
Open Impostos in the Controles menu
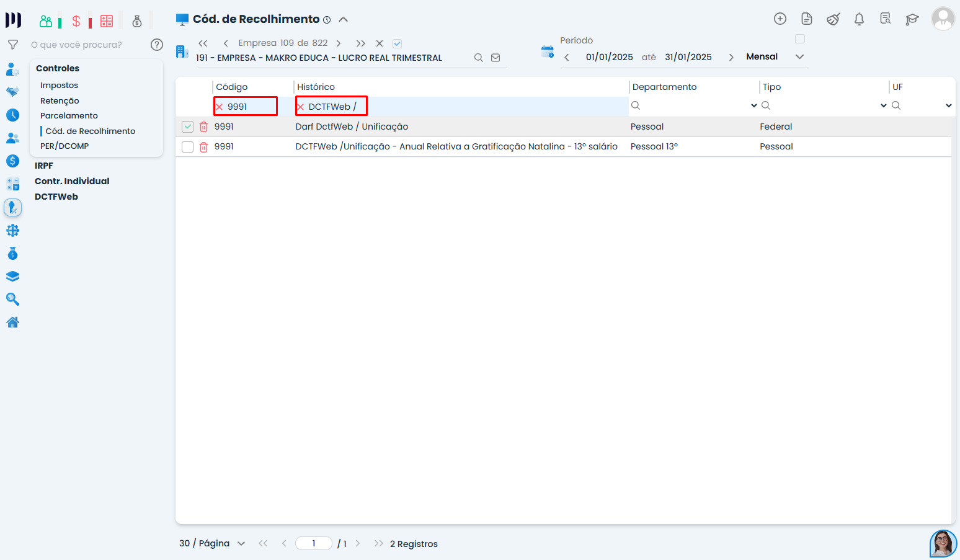59,86
